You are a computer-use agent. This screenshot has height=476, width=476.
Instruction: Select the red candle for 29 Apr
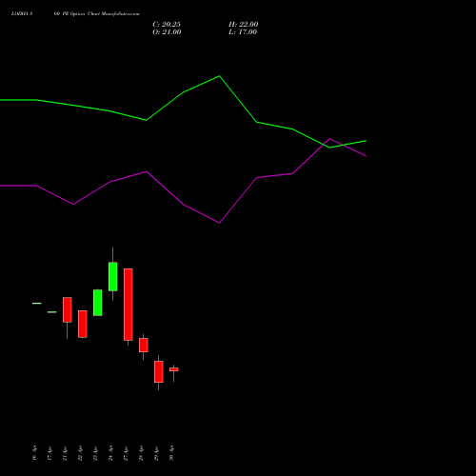click(159, 371)
